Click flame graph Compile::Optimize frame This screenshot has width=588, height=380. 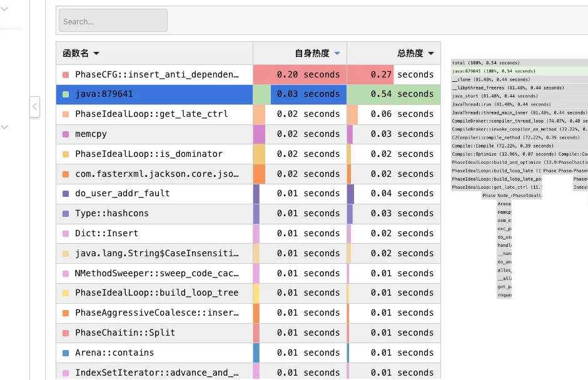coord(504,154)
